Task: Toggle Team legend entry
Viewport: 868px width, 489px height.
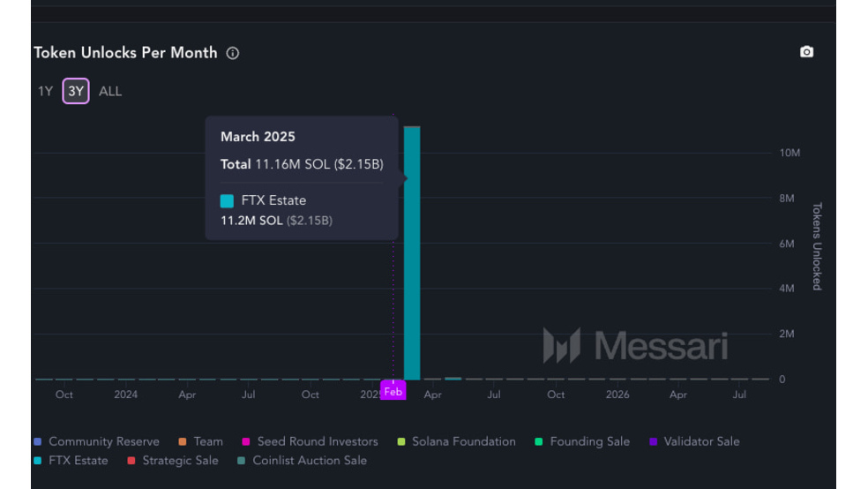Action: click(201, 441)
